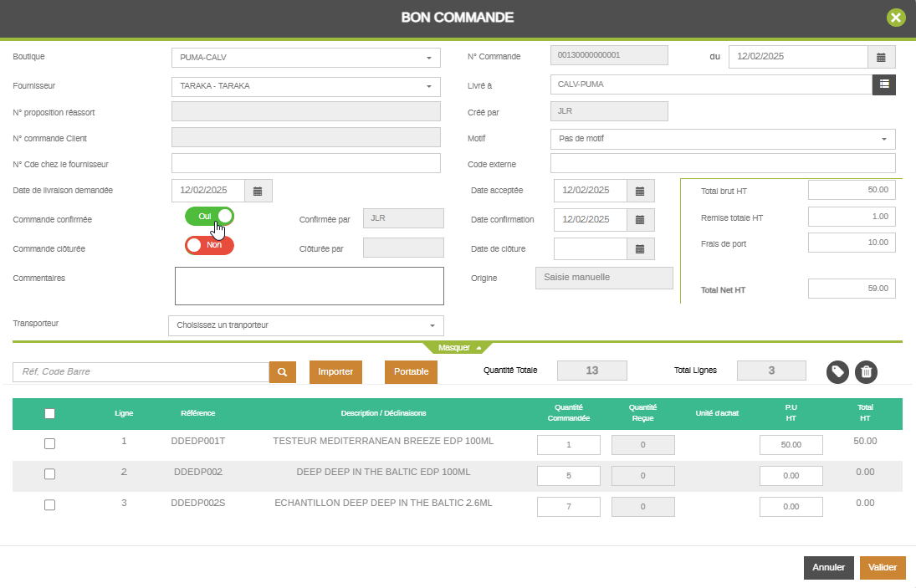
Task: Toggle Commande clôturée switch
Action: [209, 246]
